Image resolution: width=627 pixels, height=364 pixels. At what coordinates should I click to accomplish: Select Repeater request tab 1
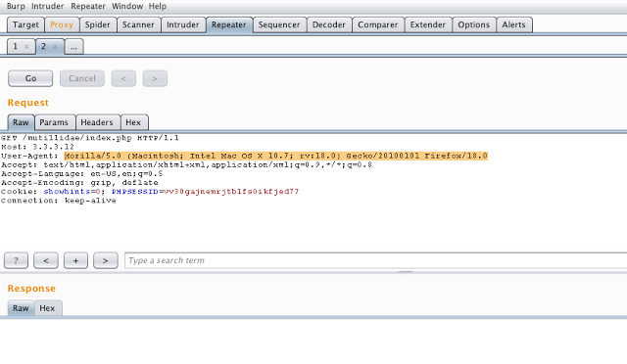coord(16,46)
